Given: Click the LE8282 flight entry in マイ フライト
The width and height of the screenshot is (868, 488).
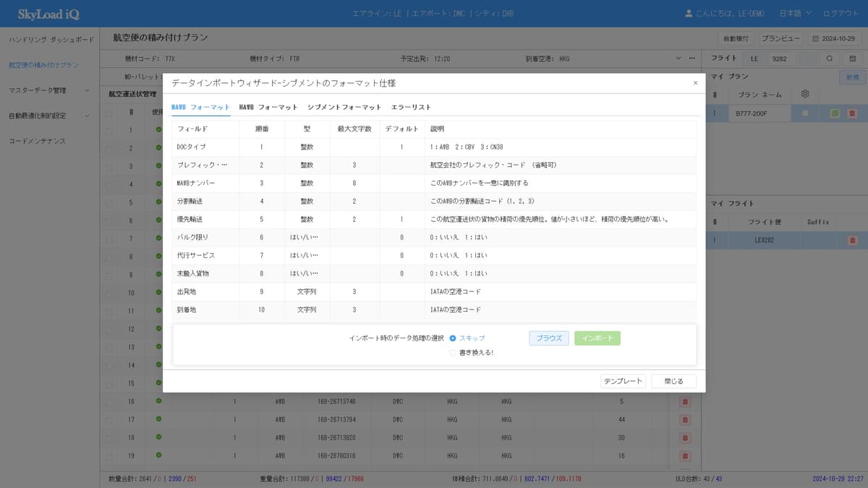Looking at the screenshot, I should [764, 240].
